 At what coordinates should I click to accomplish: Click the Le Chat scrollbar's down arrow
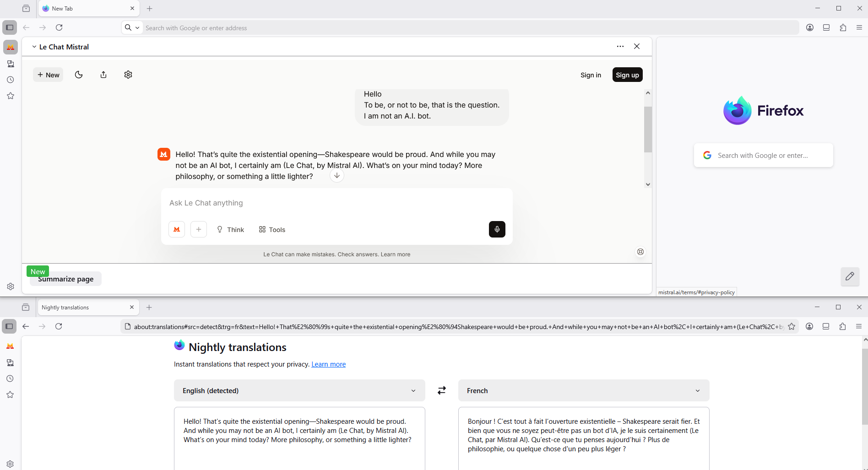648,184
